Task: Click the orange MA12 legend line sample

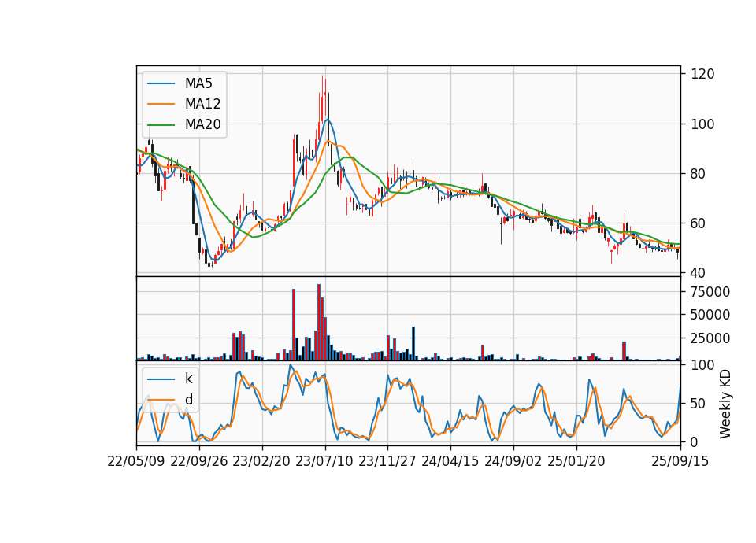Action: (x=161, y=104)
